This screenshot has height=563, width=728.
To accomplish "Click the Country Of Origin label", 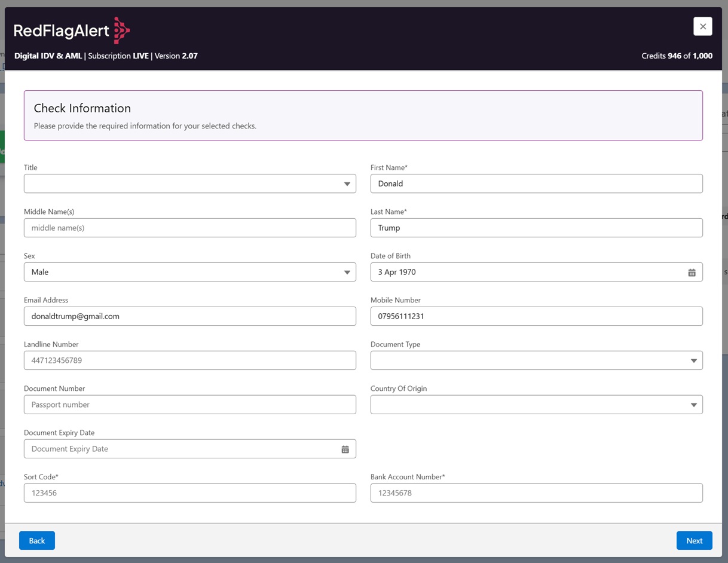I will click(x=399, y=388).
